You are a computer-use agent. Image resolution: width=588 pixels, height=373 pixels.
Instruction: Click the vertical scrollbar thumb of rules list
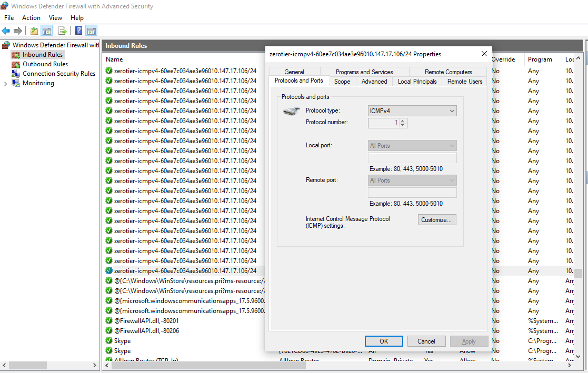pyautogui.click(x=578, y=274)
